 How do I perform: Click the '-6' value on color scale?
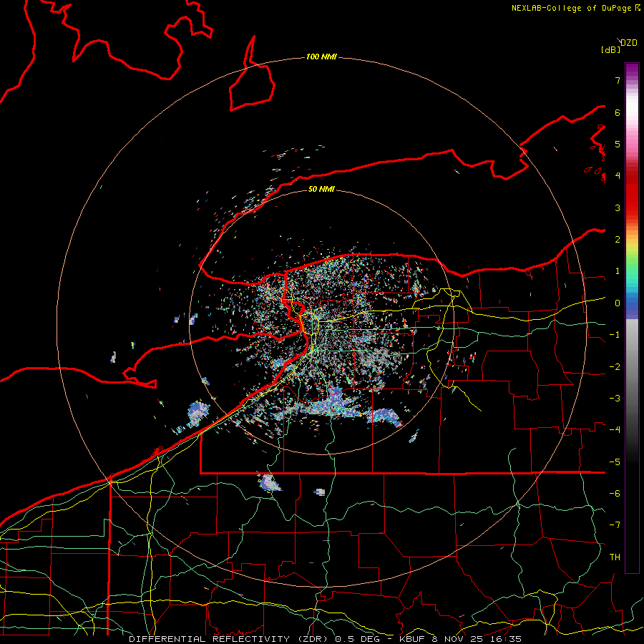[615, 494]
